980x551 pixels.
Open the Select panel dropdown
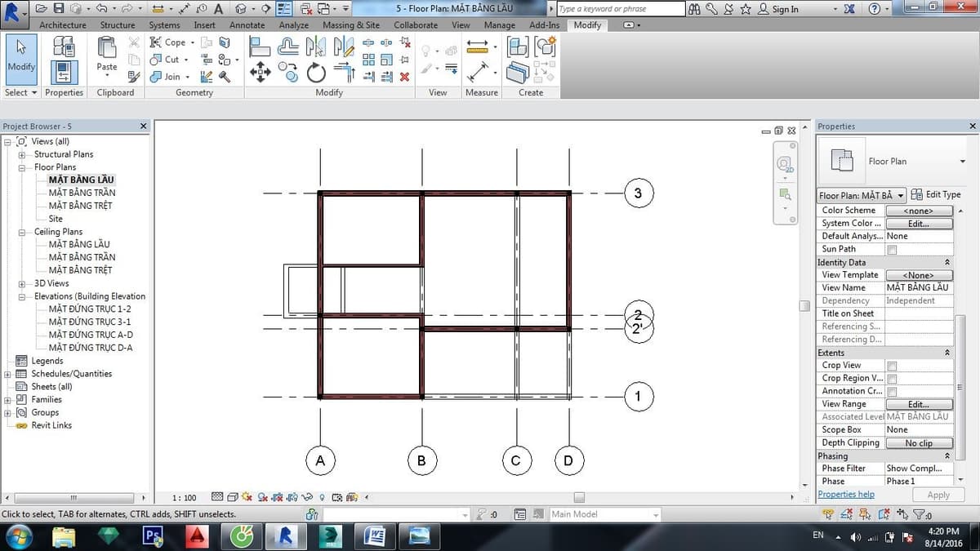(20, 92)
